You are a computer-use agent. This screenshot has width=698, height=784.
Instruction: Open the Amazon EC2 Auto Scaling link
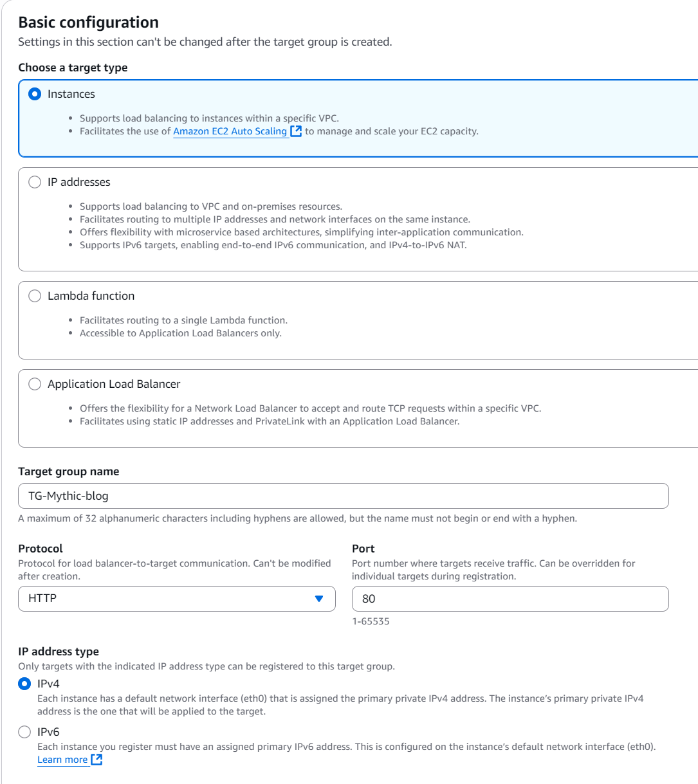(x=230, y=131)
